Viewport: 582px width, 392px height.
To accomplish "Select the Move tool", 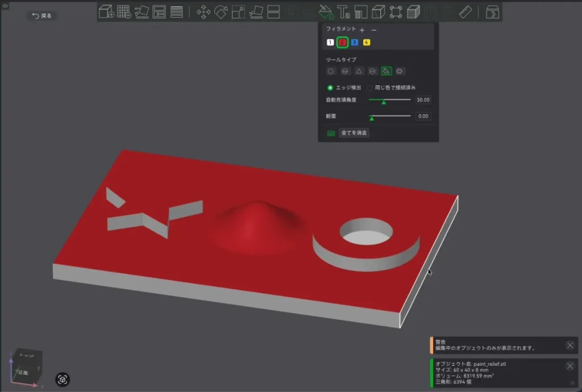I will pos(203,12).
